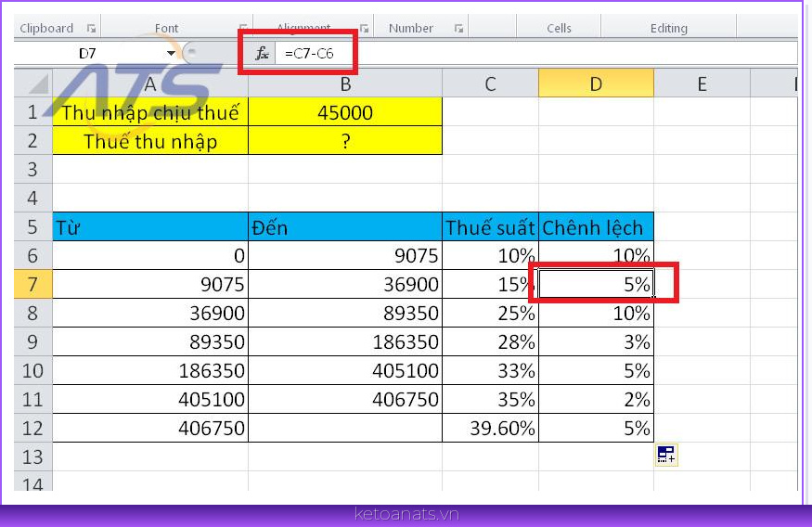Select row 3 header
This screenshot has height=527, width=812.
32,169
